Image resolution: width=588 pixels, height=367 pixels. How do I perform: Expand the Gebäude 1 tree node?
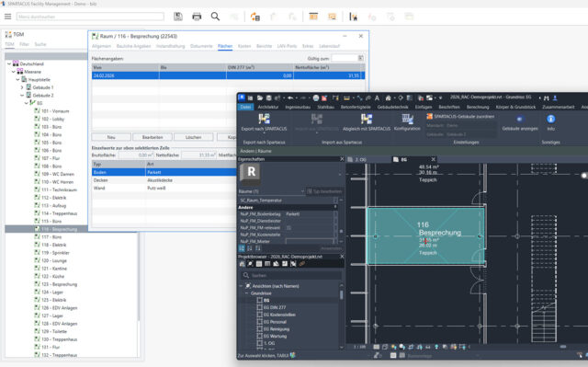22,87
